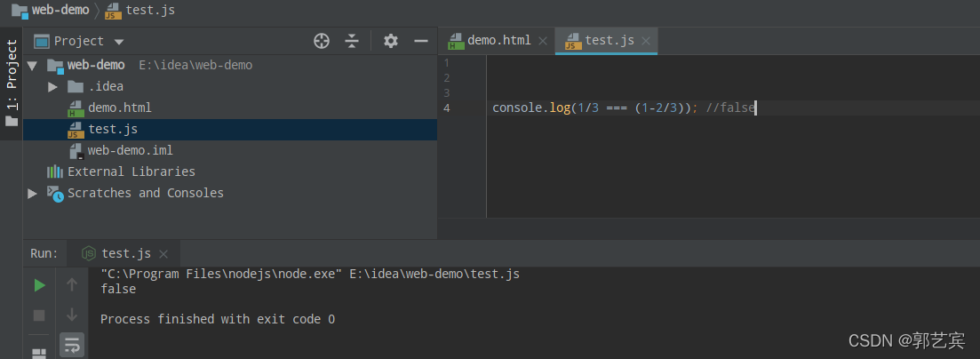Close the test.js editor tab
The width and height of the screenshot is (980, 359).
point(646,41)
